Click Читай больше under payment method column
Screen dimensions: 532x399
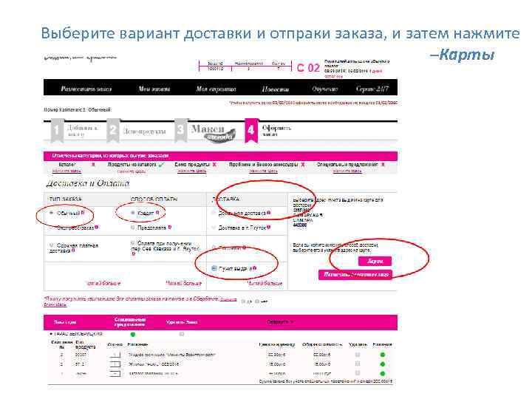tap(183, 283)
